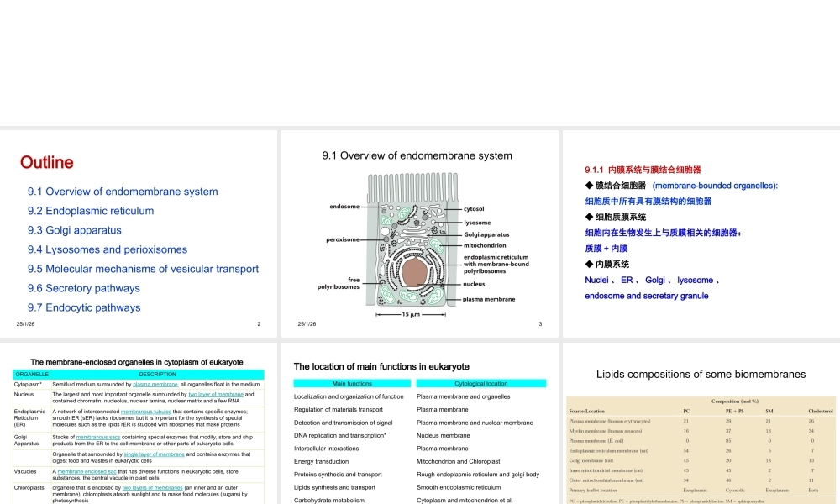Click the '15 µm' scale bar label

pyautogui.click(x=411, y=314)
